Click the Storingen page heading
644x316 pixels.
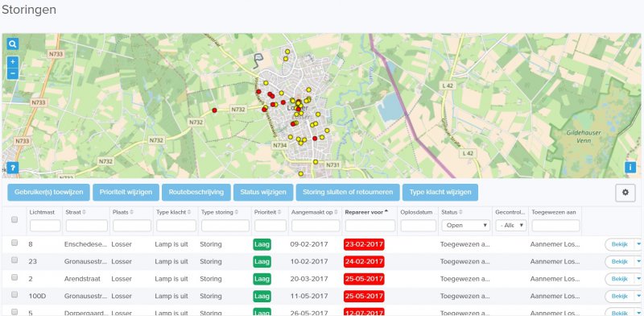click(x=29, y=10)
